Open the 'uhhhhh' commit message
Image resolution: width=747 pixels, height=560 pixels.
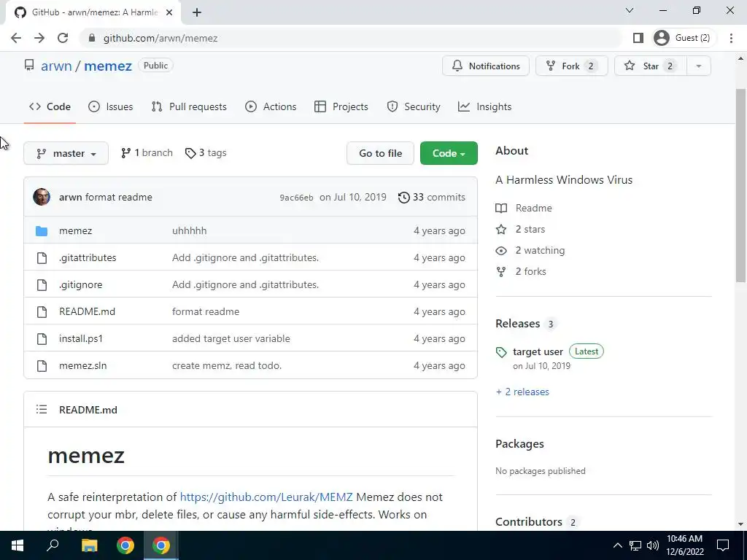[189, 231]
